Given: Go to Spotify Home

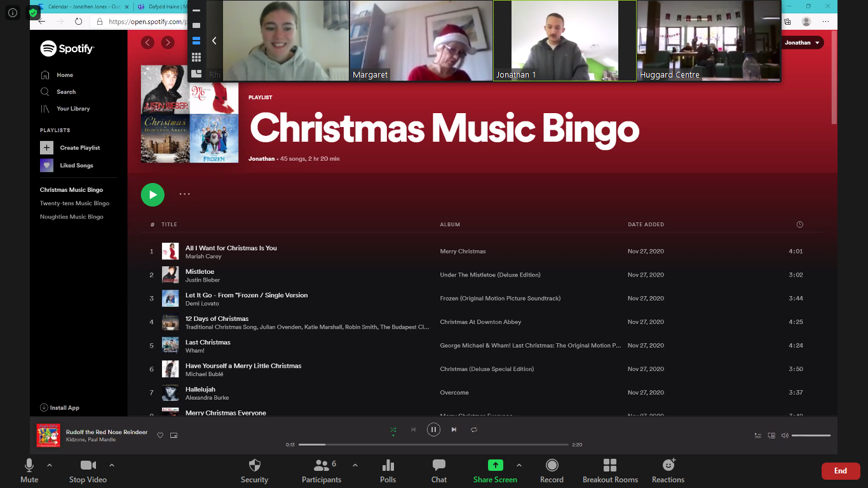Looking at the screenshot, I should (57, 75).
